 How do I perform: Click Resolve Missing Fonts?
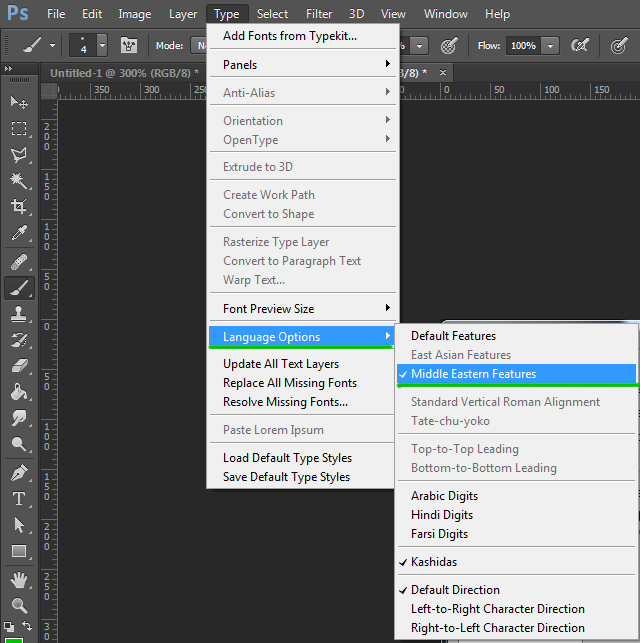(x=301, y=402)
